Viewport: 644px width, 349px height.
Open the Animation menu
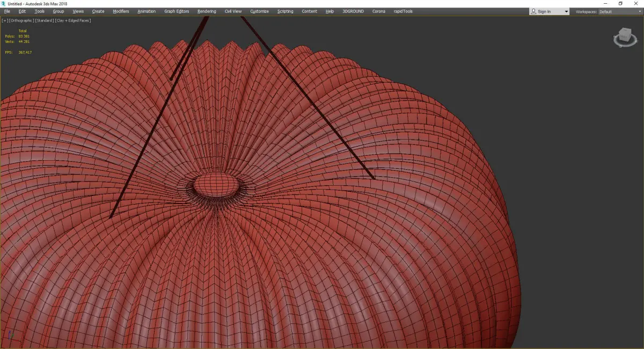pyautogui.click(x=147, y=11)
